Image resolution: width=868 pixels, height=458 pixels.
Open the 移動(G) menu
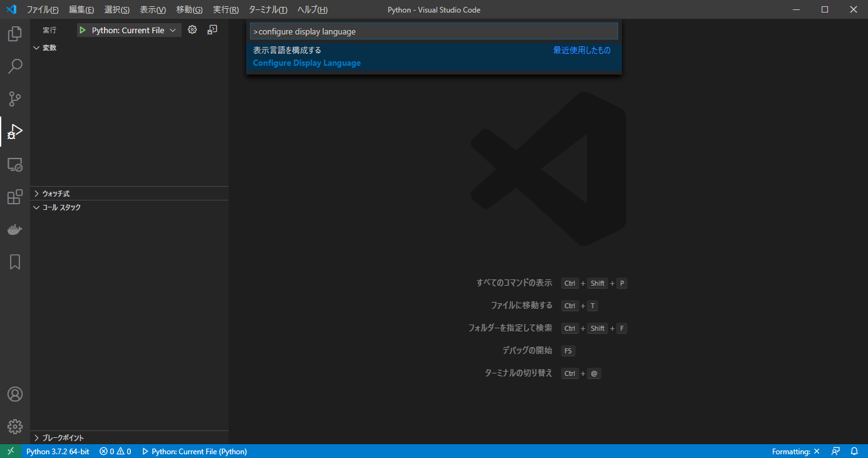tap(189, 9)
